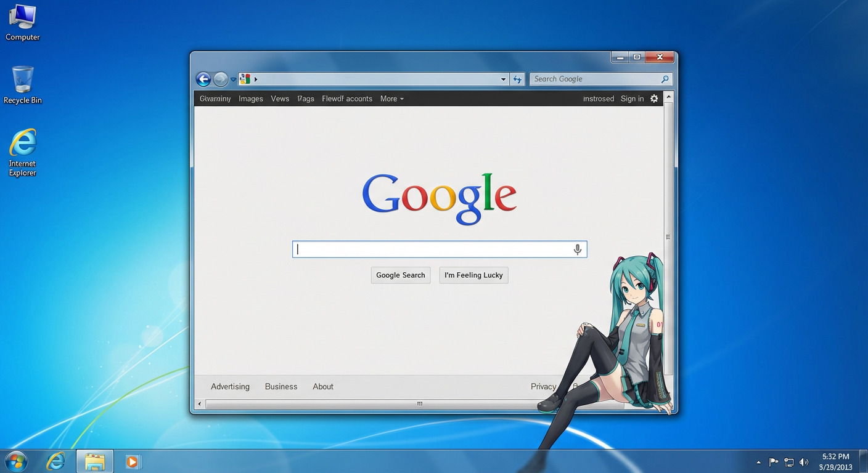The width and height of the screenshot is (868, 473).
Task: Open the Computer desktop icon
Action: pos(22,22)
